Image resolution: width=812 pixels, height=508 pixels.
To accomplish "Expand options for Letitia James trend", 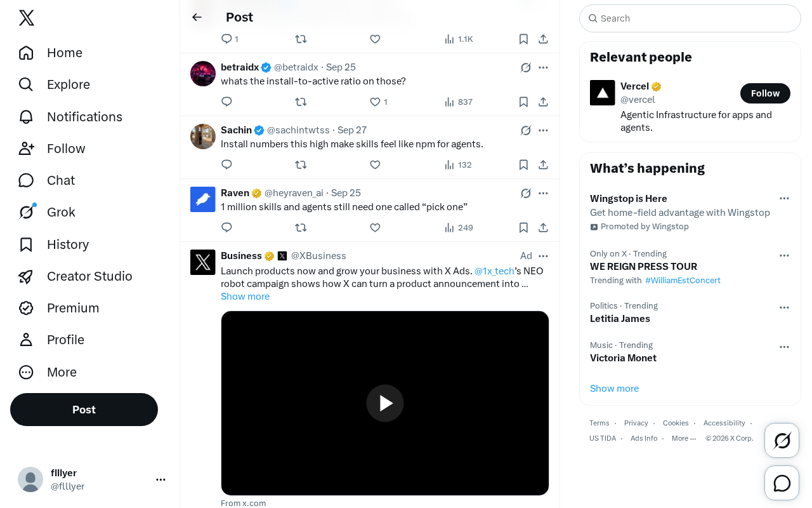I will (784, 307).
